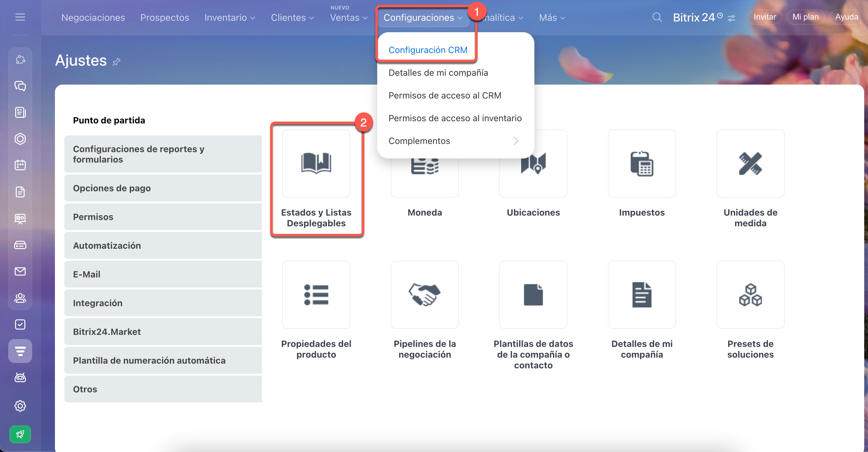Open the drive sidebar icon
868x452 pixels.
tap(20, 245)
